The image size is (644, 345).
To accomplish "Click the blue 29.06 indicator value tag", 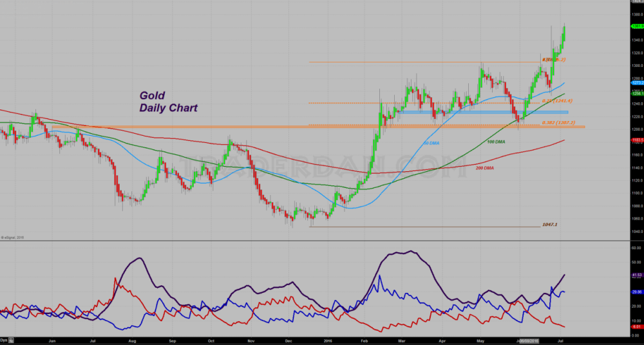I will 636,292.
